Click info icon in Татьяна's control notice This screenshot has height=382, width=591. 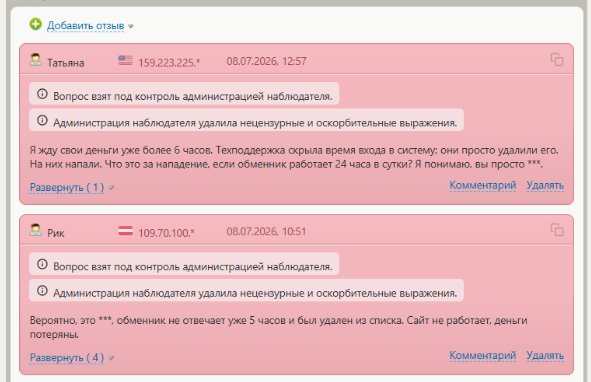click(x=42, y=94)
